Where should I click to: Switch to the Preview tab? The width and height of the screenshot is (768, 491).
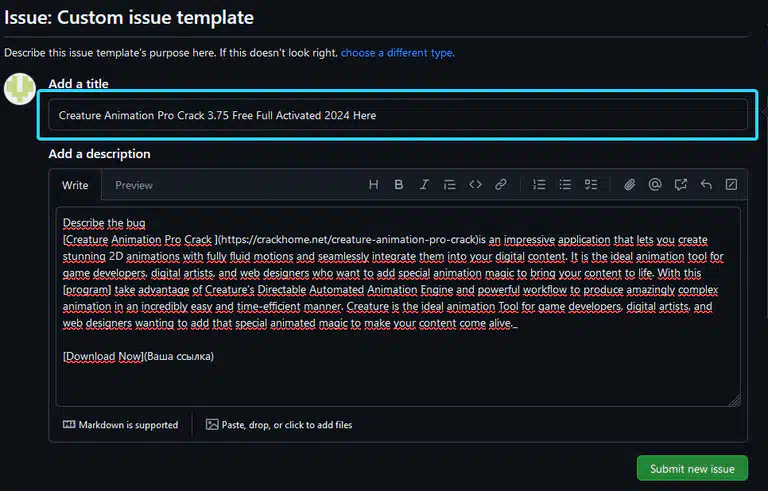click(x=134, y=185)
